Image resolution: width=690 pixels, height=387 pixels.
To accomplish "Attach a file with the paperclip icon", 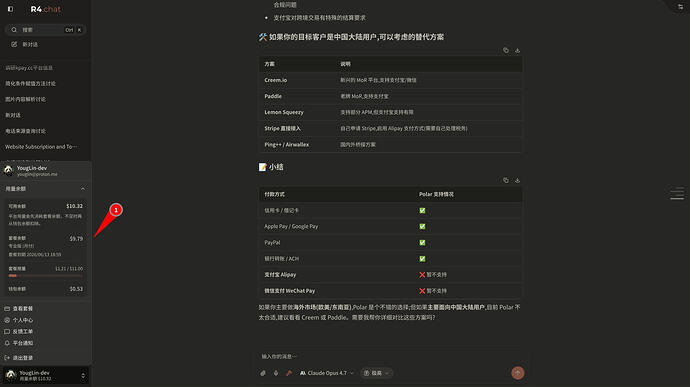I will pos(263,373).
